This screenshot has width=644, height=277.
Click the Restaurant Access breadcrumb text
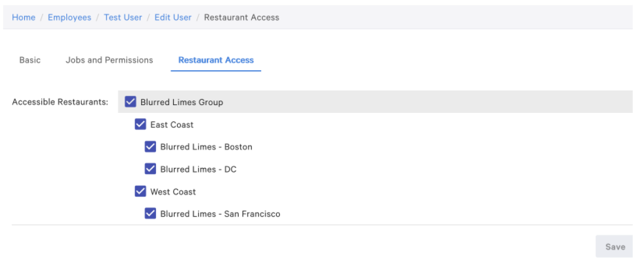tap(241, 18)
